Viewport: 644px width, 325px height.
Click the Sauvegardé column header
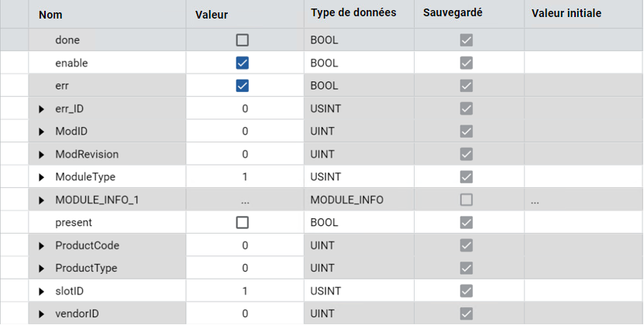pyautogui.click(x=453, y=12)
